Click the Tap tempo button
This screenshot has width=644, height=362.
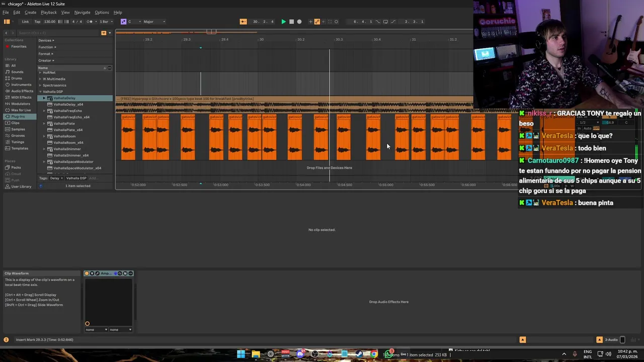[37, 22]
